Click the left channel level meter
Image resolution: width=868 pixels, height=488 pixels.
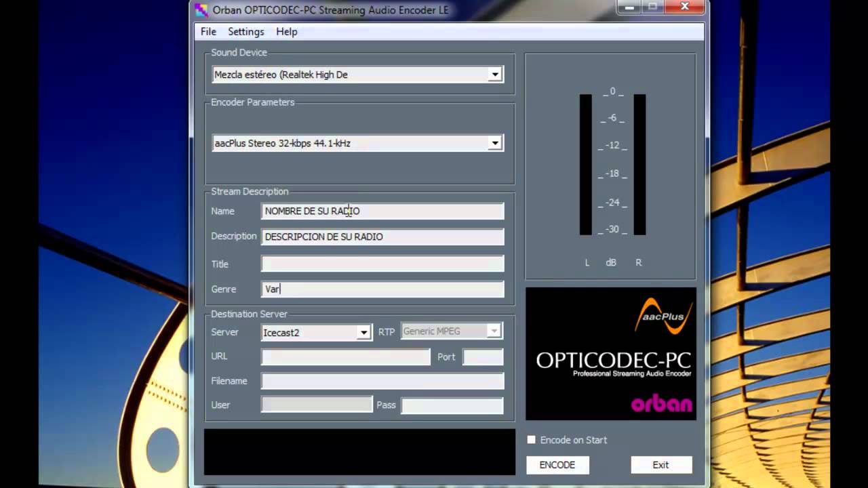pyautogui.click(x=586, y=165)
